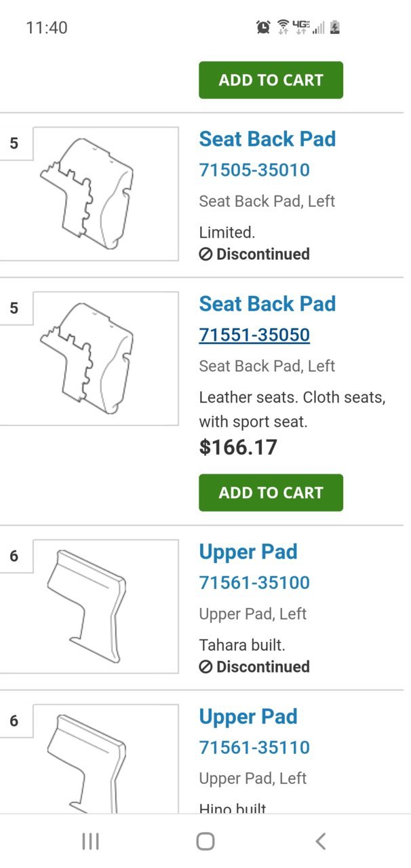Open part number 71561-35110 link

coord(254,747)
